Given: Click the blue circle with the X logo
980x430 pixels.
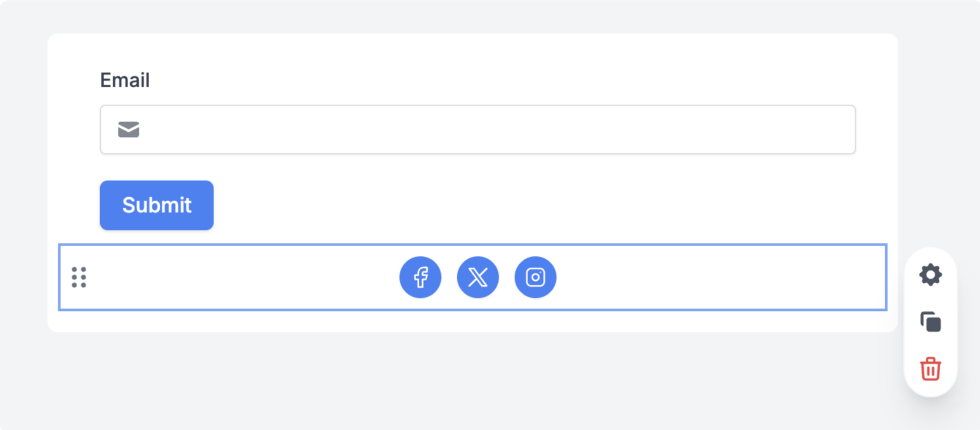Looking at the screenshot, I should point(478,277).
